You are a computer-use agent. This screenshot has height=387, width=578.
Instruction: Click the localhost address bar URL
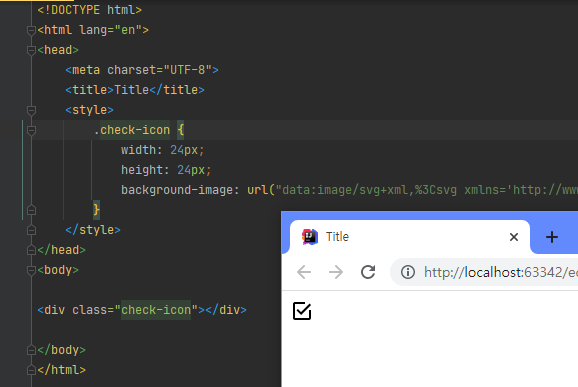point(501,272)
